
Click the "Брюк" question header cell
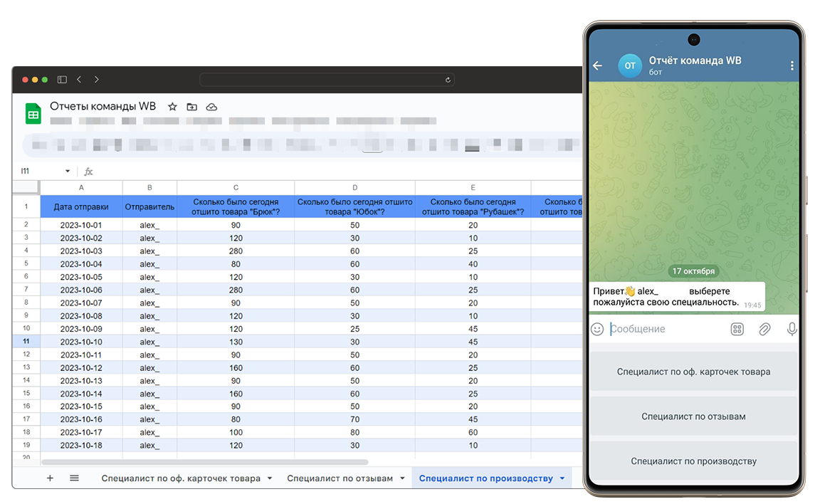[x=236, y=206]
